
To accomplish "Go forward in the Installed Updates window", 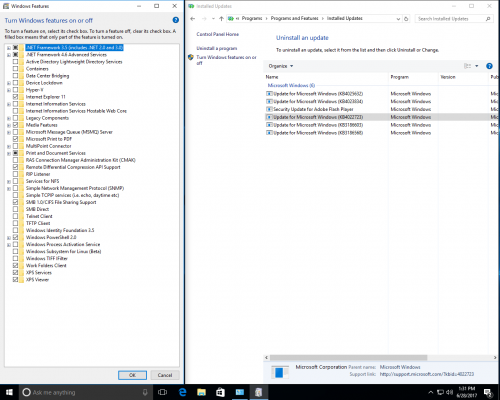I will (204, 19).
